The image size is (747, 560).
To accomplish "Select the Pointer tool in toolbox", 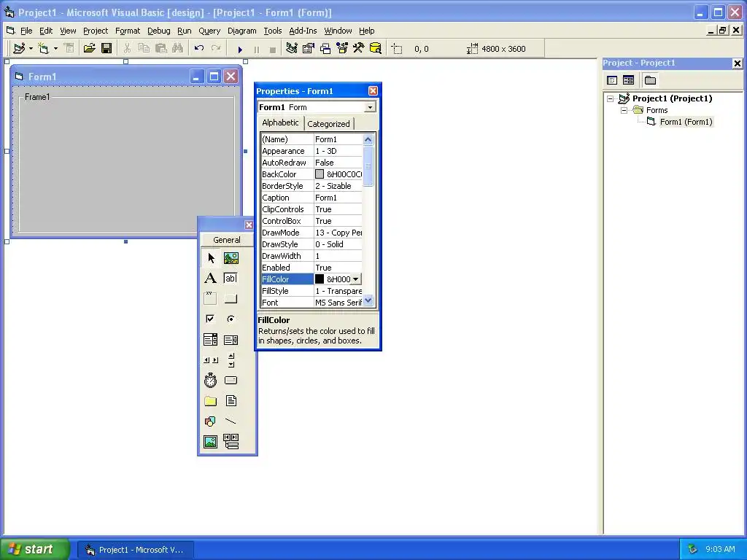I will pos(211,258).
